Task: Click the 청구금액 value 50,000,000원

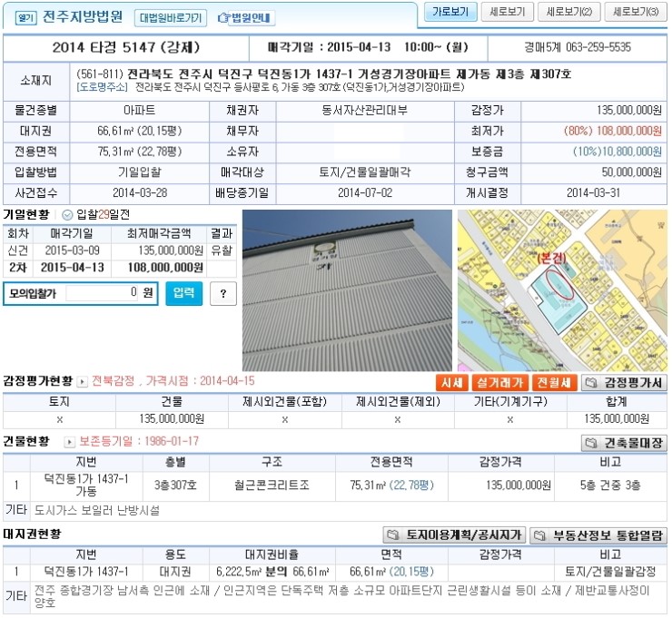Action: pos(632,172)
